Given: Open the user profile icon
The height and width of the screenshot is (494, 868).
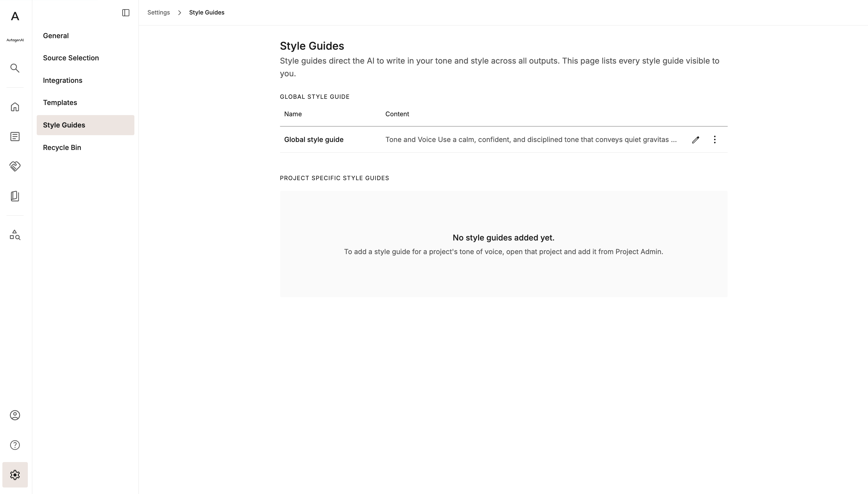Looking at the screenshot, I should [15, 415].
